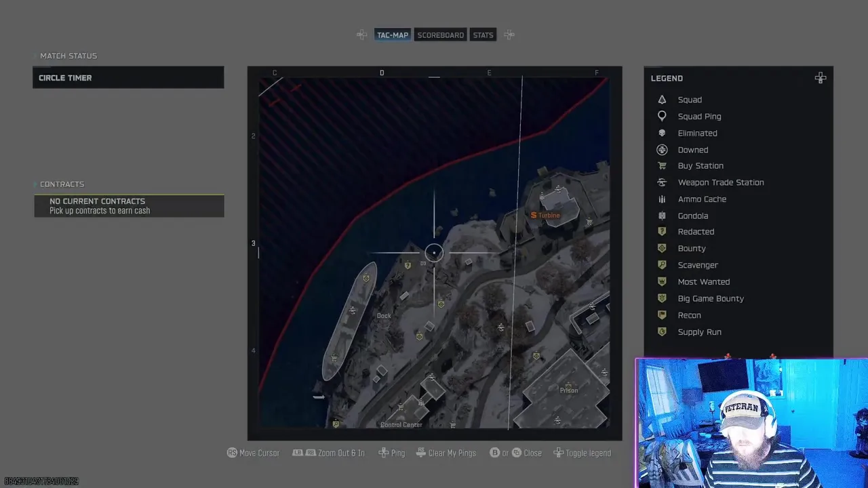Click the Dock location label

pos(384,316)
